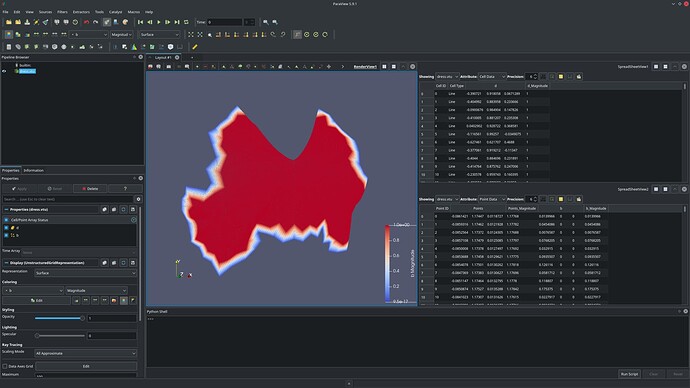Click the Zoom To Box magnifier icon

point(210,35)
